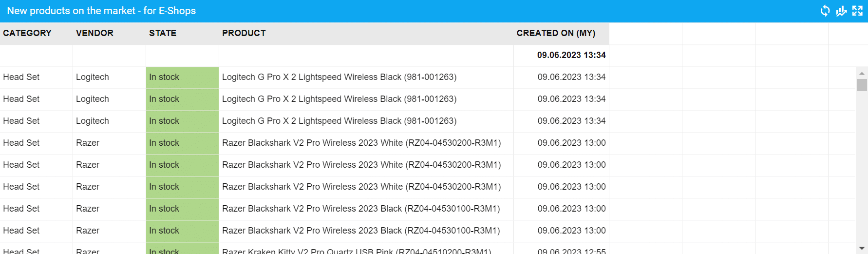This screenshot has width=868, height=254.
Task: Click first Razer vendor cell
Action: pyautogui.click(x=88, y=143)
